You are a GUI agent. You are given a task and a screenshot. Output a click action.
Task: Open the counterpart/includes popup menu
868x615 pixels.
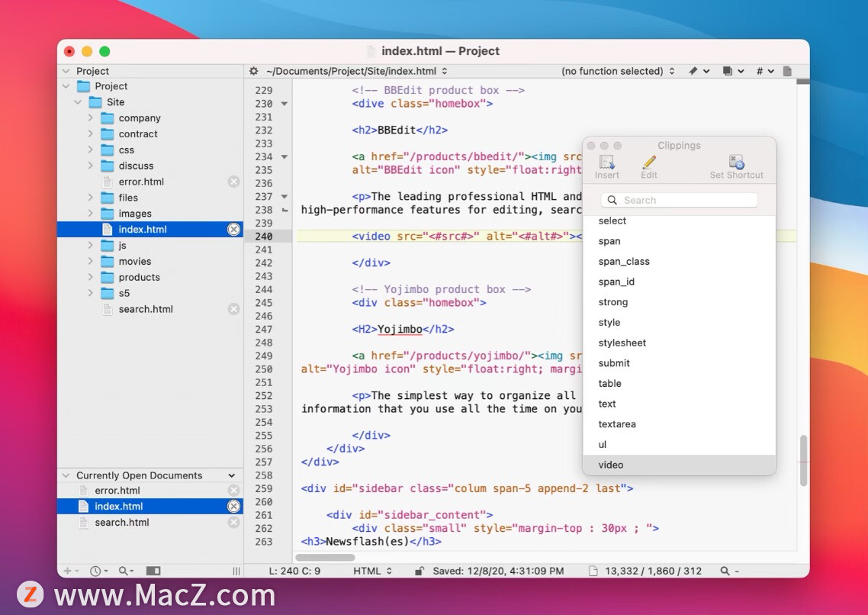[733, 71]
